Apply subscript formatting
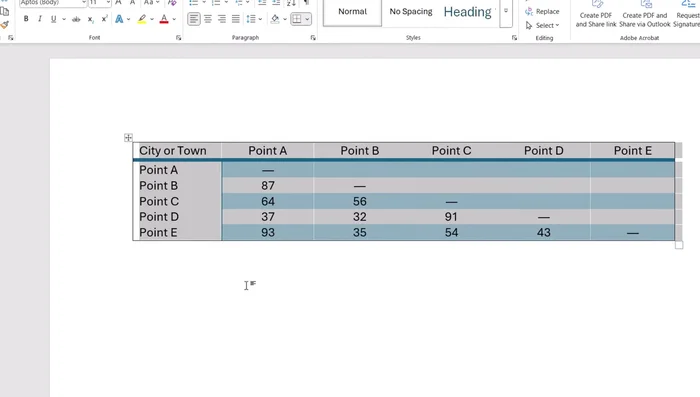 (90, 19)
